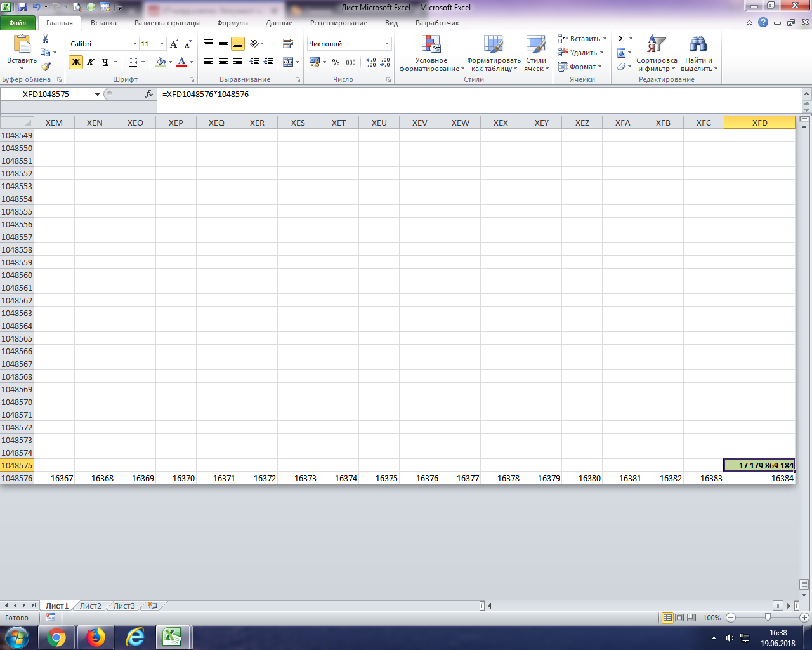Viewport: 812px width, 650px height.
Task: Select column header XFD
Action: coord(759,123)
